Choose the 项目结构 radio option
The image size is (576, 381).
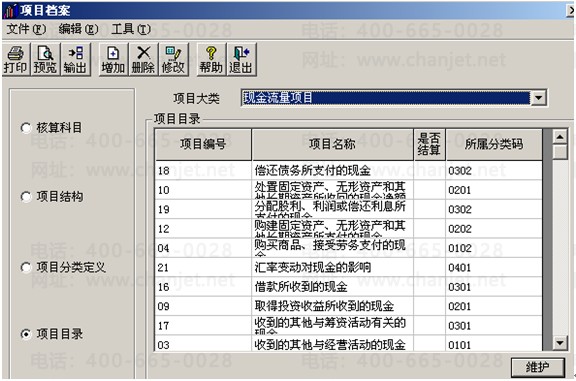[x=26, y=197]
